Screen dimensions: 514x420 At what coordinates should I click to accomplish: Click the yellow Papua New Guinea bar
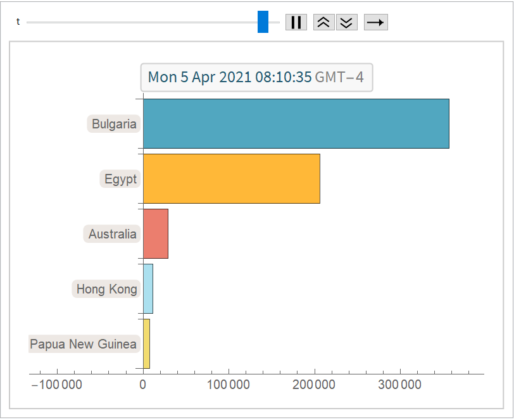(x=146, y=343)
